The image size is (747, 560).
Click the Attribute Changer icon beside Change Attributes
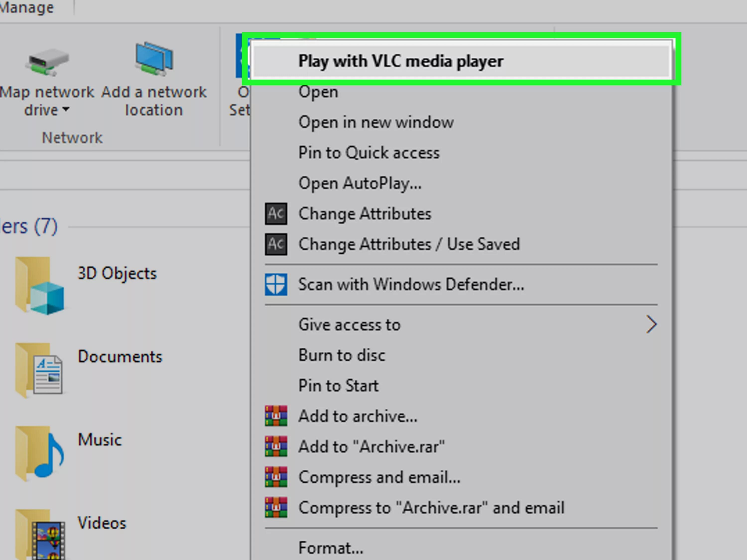tap(276, 214)
